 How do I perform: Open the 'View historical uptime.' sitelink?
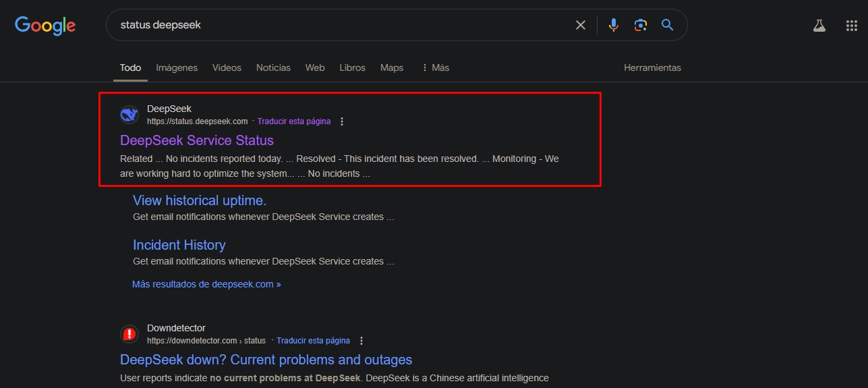click(x=200, y=200)
